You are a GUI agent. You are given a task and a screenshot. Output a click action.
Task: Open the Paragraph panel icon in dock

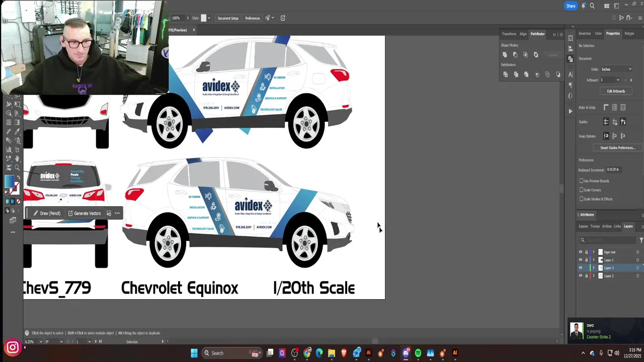[x=571, y=85]
